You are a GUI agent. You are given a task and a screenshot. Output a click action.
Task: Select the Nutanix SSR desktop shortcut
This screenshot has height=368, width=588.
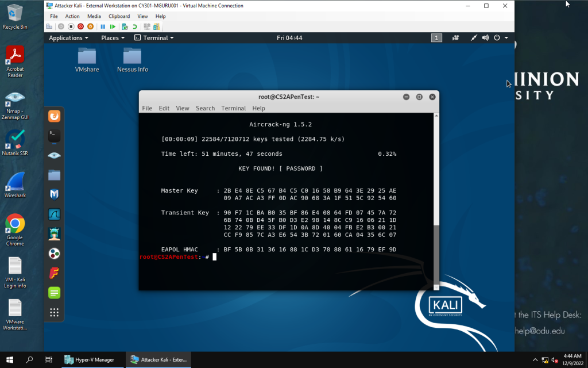click(x=15, y=143)
